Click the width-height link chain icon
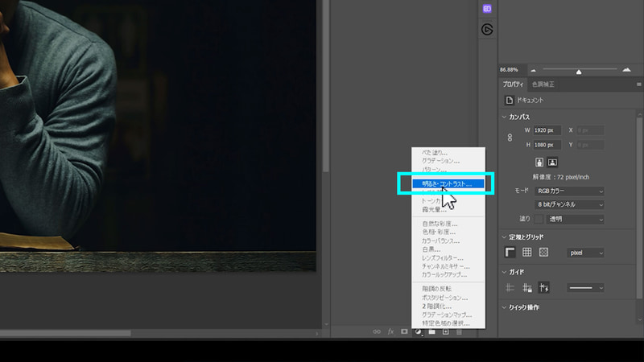 click(x=510, y=138)
